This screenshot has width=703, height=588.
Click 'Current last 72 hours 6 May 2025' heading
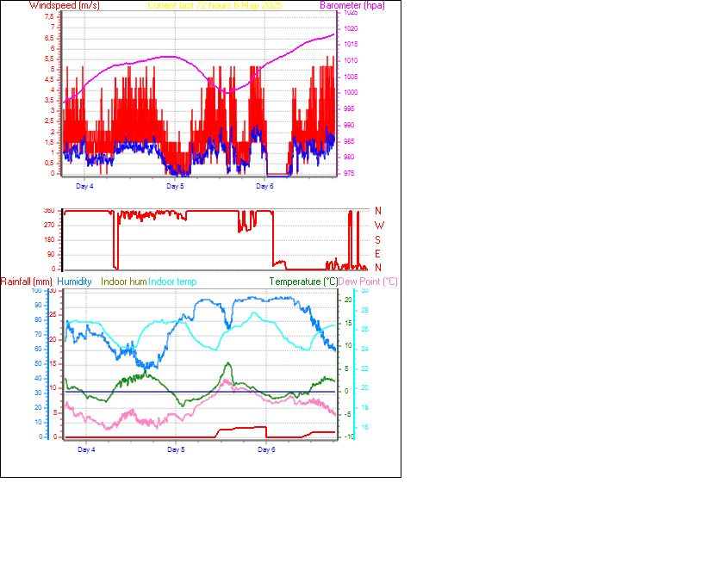[215, 5]
